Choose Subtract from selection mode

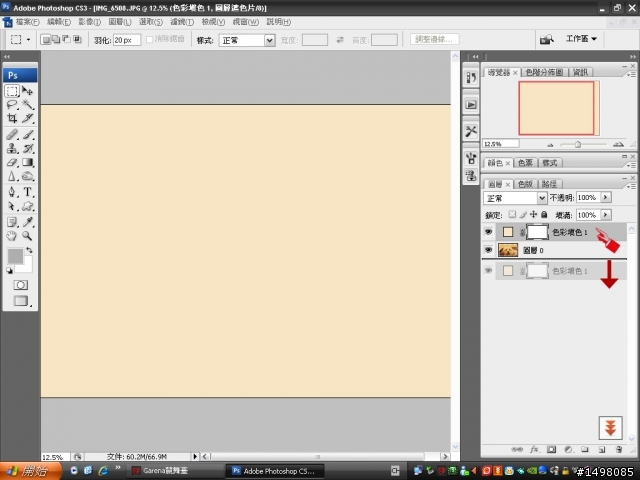coord(67,39)
